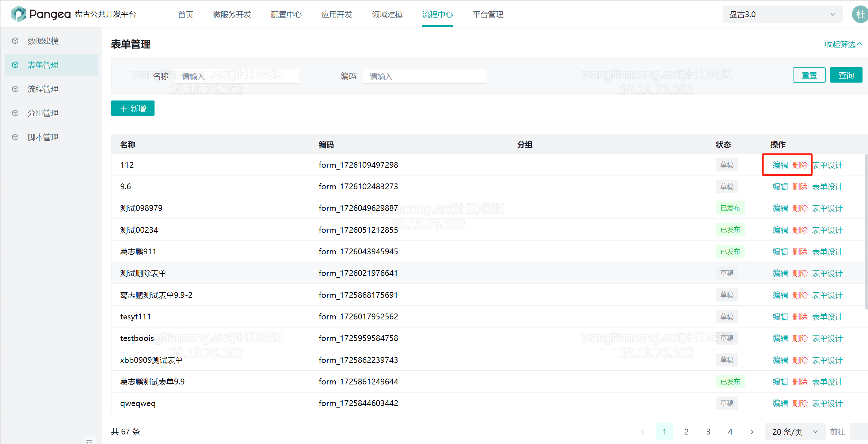868x444 pixels.
Task: Click the 重置 button
Action: click(809, 75)
